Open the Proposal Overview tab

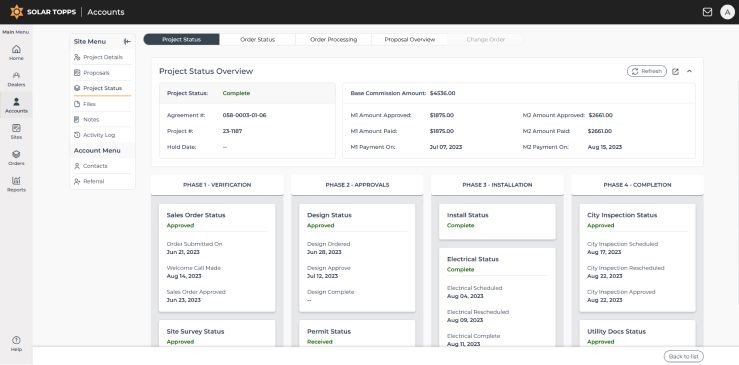pyautogui.click(x=410, y=40)
